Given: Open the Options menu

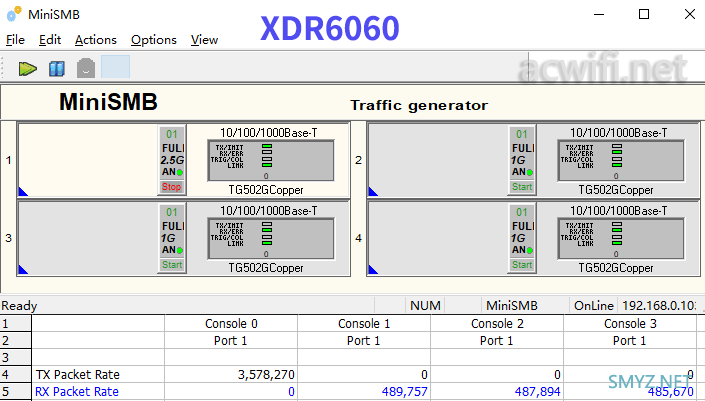Looking at the screenshot, I should pos(154,40).
